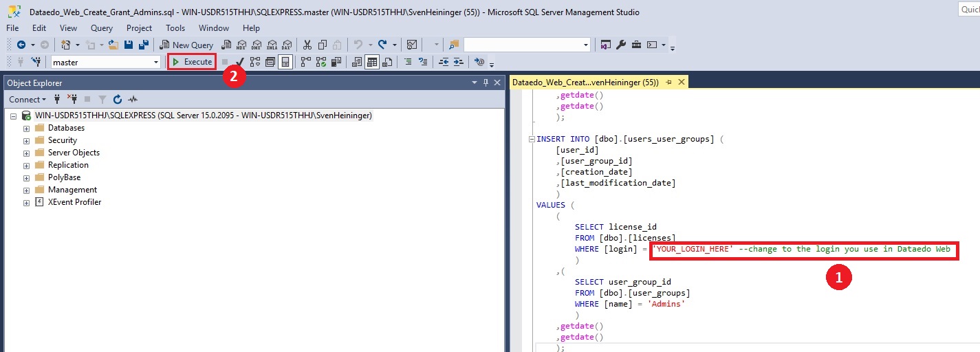Open the View menu
Viewport: 980px width, 352px height.
(x=69, y=28)
